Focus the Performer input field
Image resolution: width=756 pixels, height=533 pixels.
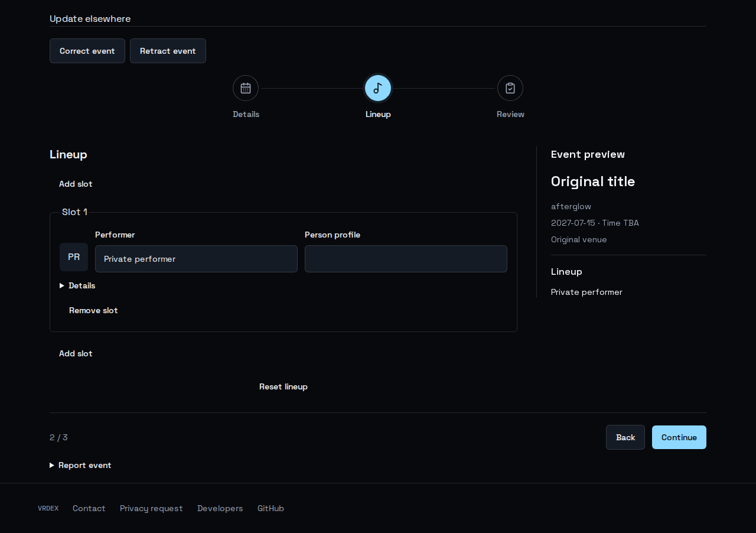click(x=196, y=259)
